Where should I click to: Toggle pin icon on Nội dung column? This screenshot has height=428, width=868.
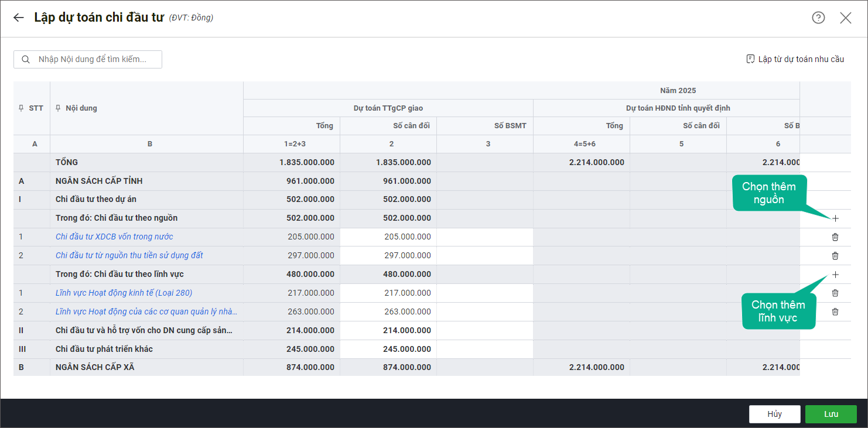pyautogui.click(x=58, y=108)
